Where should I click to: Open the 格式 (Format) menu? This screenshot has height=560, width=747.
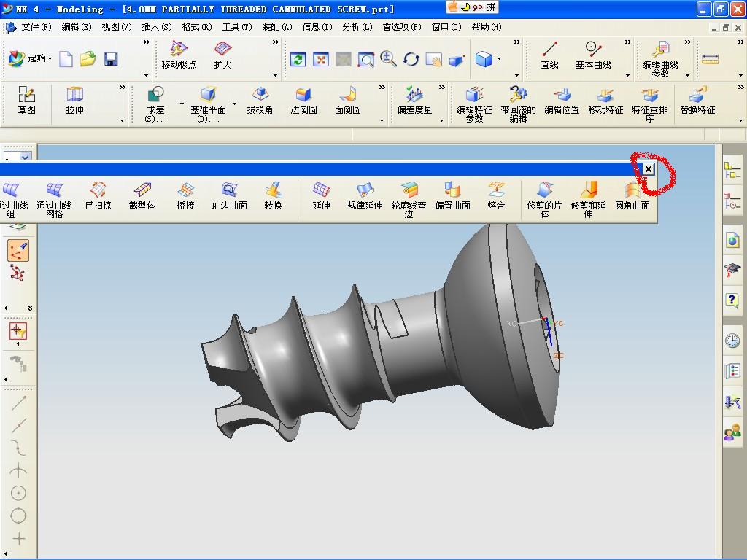(x=197, y=27)
